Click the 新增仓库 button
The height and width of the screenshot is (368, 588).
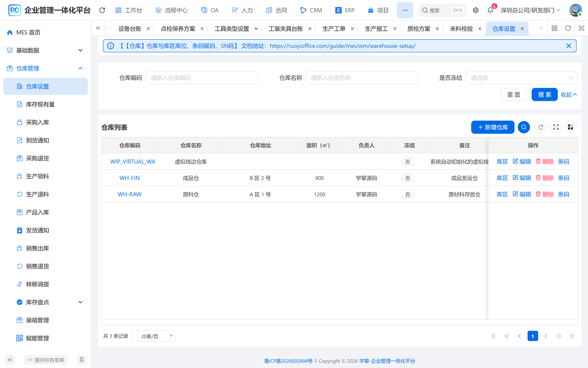[x=492, y=127]
